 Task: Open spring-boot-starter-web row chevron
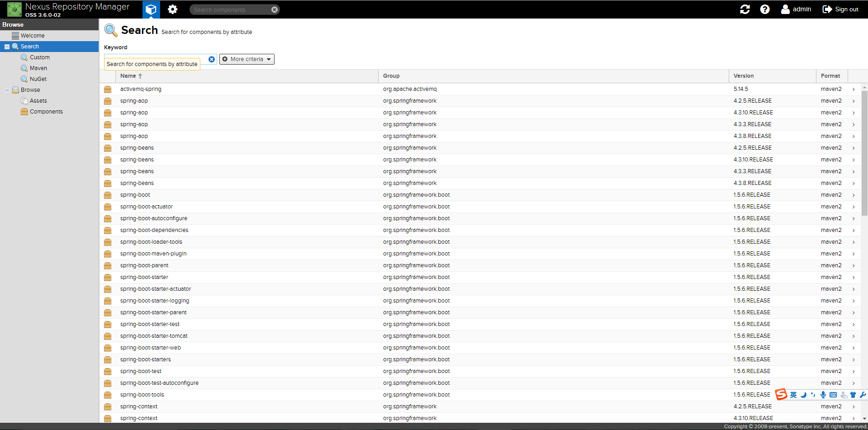pyautogui.click(x=854, y=348)
